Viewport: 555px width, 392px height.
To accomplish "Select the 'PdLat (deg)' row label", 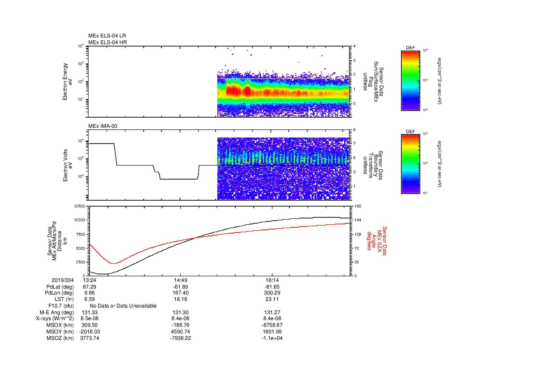I will [60, 287].
